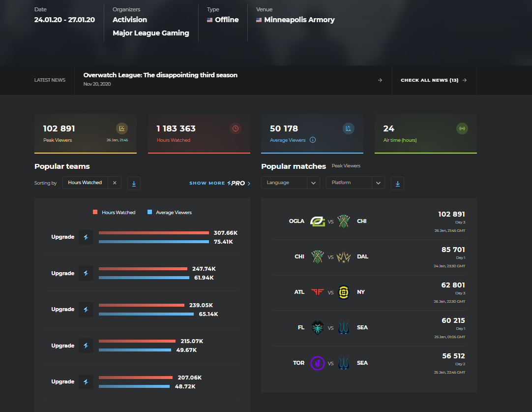The height and width of the screenshot is (412, 532).
Task: Click the US flag beside Minneapolis Armory
Action: [259, 20]
